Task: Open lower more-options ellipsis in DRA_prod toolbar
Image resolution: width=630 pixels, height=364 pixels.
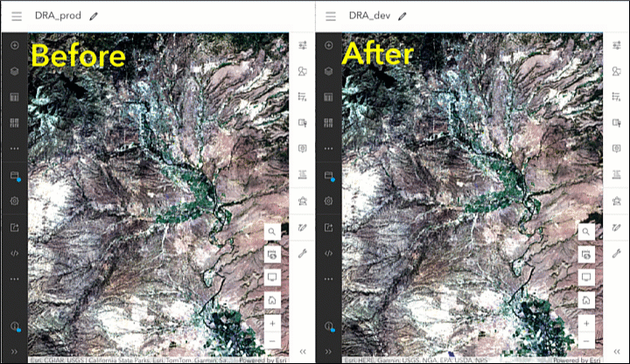Action: click(x=15, y=279)
